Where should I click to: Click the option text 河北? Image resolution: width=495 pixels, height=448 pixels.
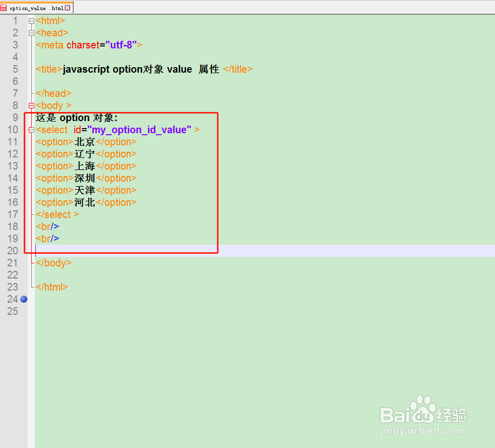pos(85,202)
